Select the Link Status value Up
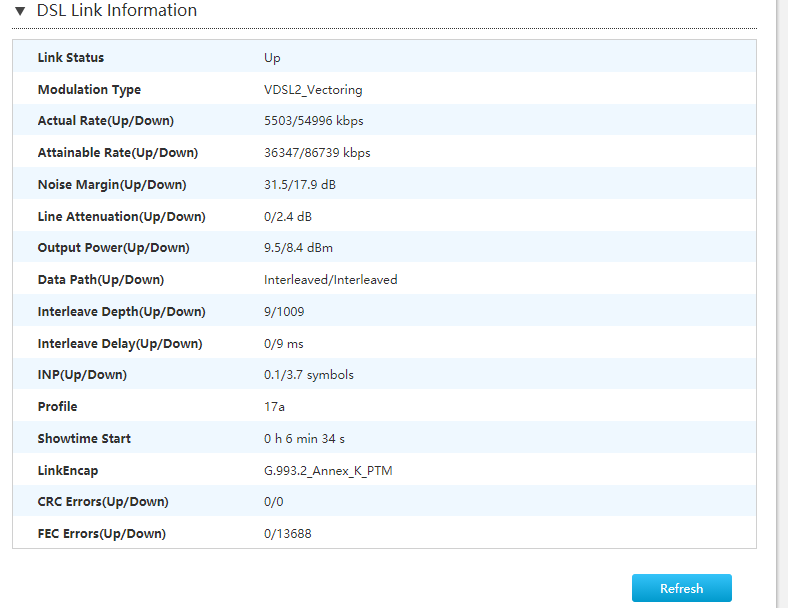This screenshot has height=608, width=788. pos(272,58)
